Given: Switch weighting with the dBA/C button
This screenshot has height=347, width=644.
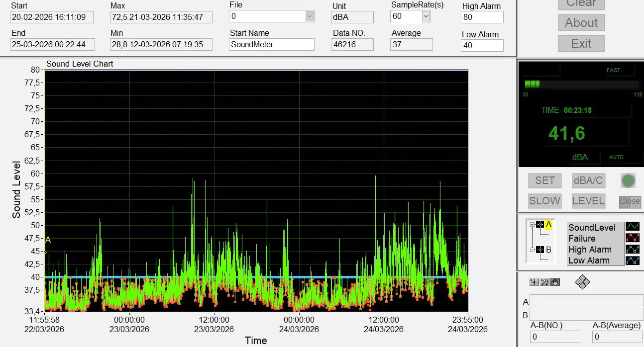Looking at the screenshot, I should 588,180.
